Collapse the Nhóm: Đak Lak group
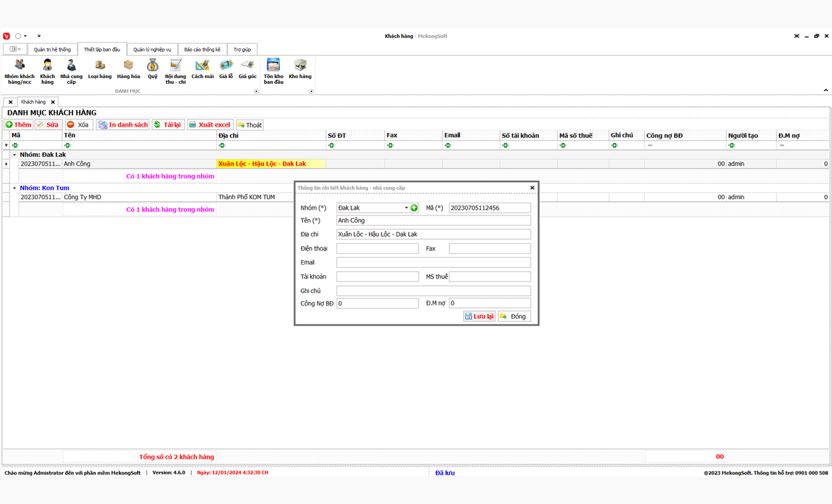This screenshot has width=832, height=504. coord(14,155)
